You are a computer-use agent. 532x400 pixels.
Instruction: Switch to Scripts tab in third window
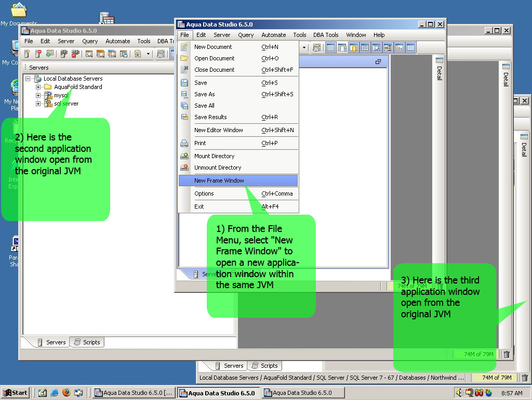265,366
